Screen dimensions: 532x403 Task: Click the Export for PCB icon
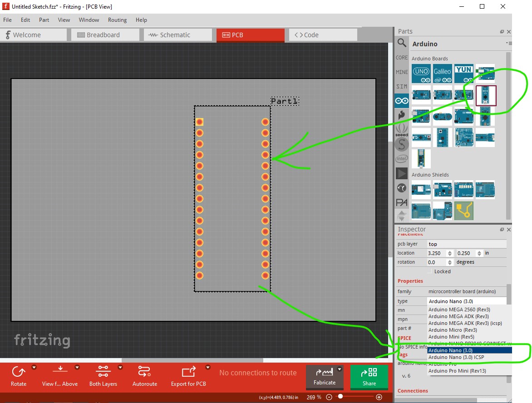click(x=189, y=372)
